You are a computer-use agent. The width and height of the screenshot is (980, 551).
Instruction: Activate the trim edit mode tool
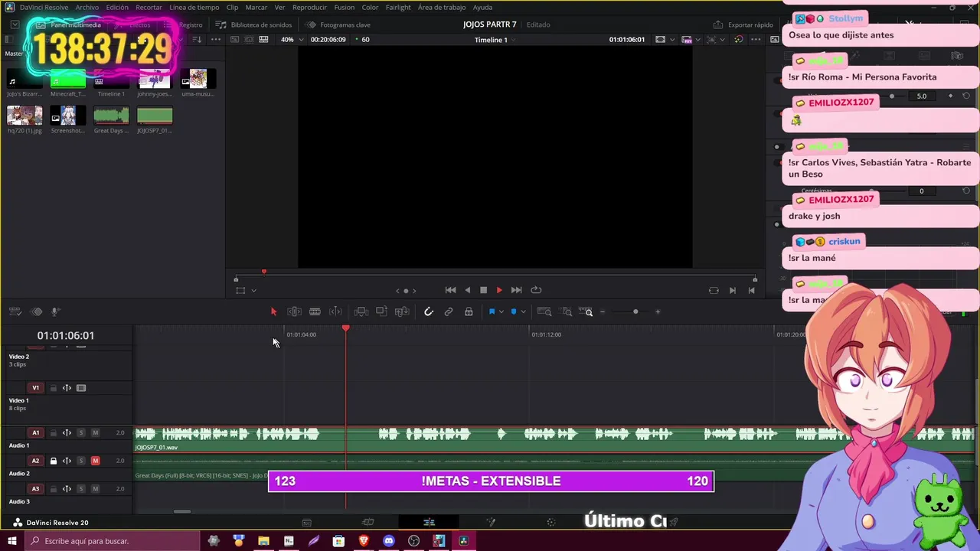point(294,311)
